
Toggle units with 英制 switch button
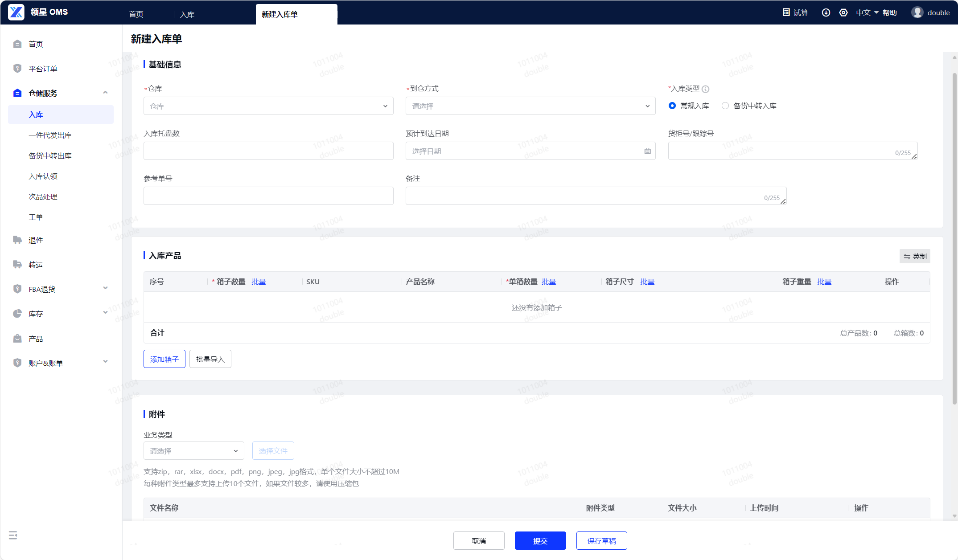pos(915,256)
